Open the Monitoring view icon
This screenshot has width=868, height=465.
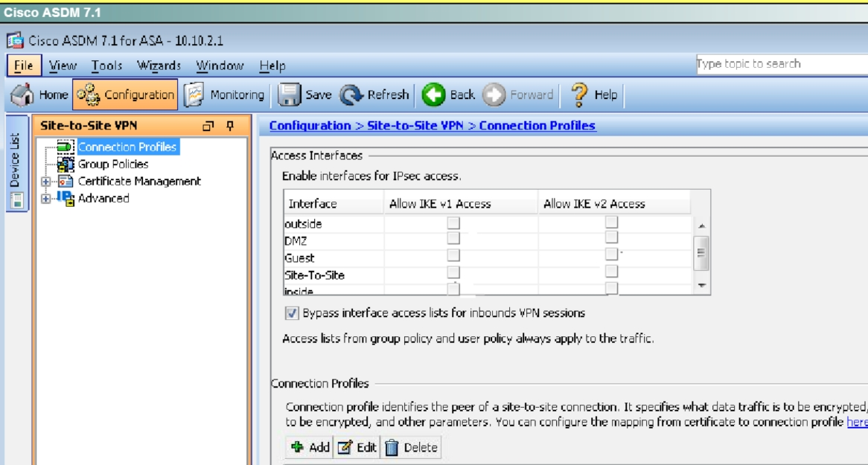pos(194,94)
